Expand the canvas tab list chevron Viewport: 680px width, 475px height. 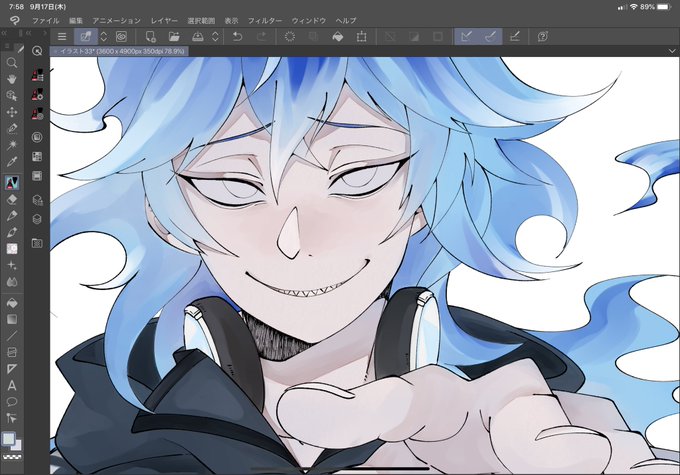[672, 51]
